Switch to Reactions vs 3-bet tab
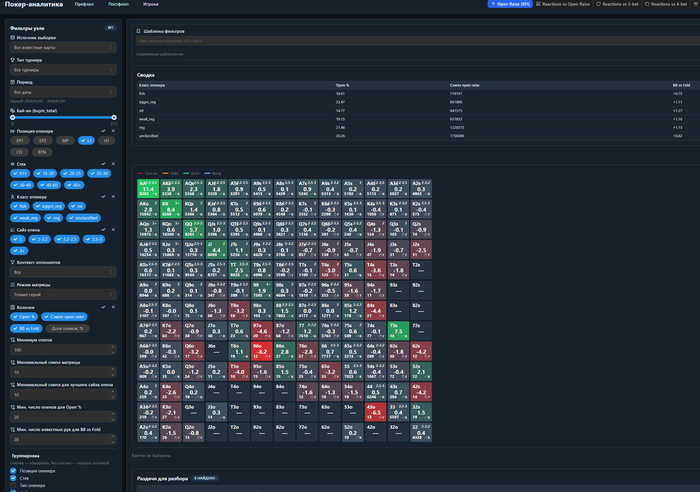This screenshot has width=700, height=492. [617, 4]
